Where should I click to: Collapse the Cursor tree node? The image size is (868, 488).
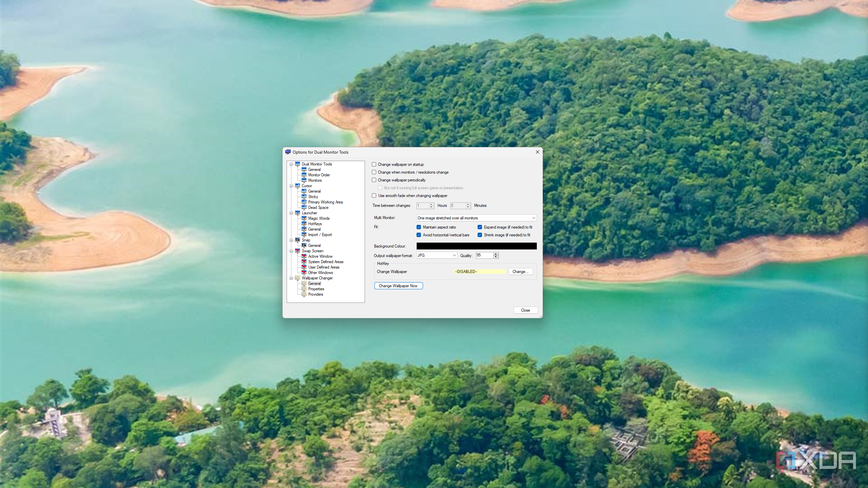pos(291,186)
